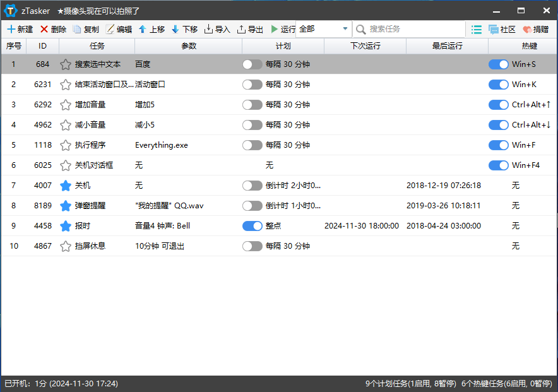Turn off the Win+K hotkey toggle
Viewport: 558px width, 392px height.
pos(499,85)
